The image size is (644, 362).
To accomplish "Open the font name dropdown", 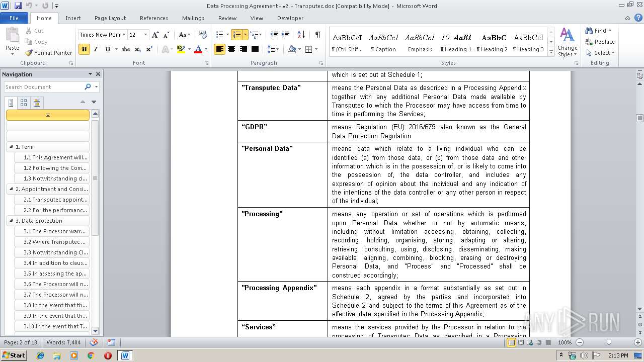I will pyautogui.click(x=124, y=35).
